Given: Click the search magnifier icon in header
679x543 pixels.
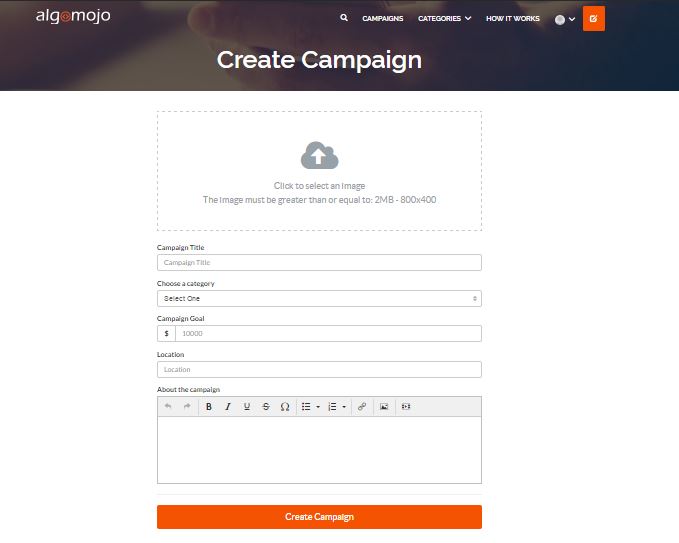Looking at the screenshot, I should (344, 18).
